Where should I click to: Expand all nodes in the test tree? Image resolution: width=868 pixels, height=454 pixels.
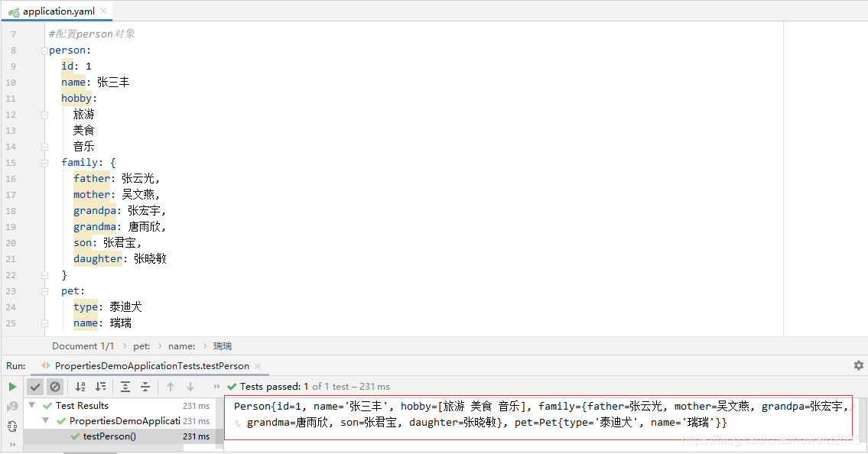pos(125,387)
